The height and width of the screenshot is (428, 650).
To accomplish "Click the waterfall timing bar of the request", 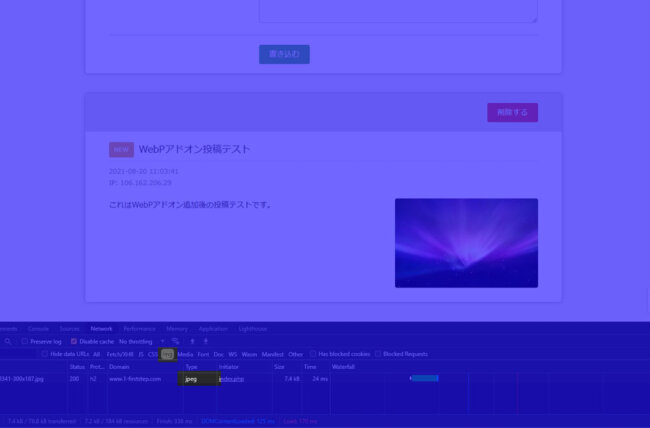I will coord(425,379).
